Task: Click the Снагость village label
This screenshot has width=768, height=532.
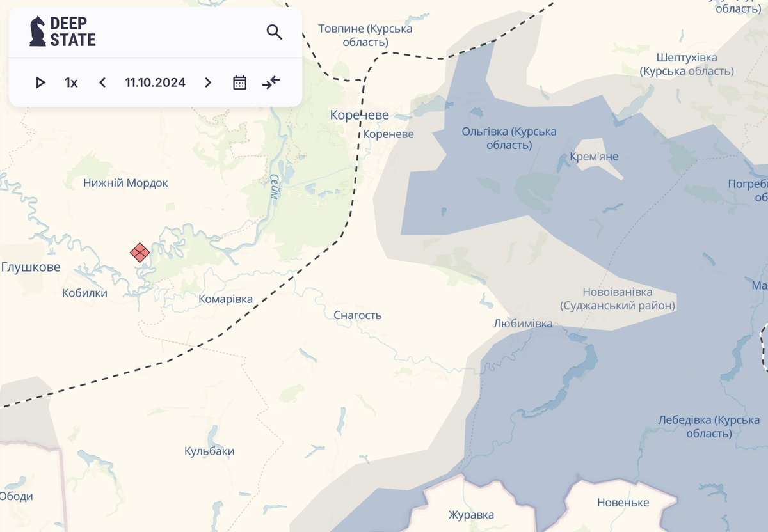Action: click(x=357, y=315)
